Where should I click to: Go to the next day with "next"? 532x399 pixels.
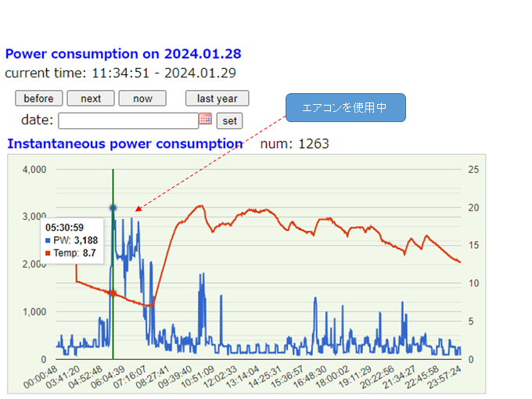click(x=91, y=99)
